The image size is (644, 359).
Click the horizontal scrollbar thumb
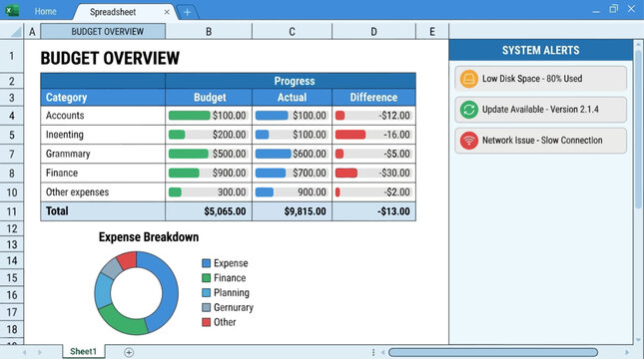pyautogui.click(x=493, y=352)
